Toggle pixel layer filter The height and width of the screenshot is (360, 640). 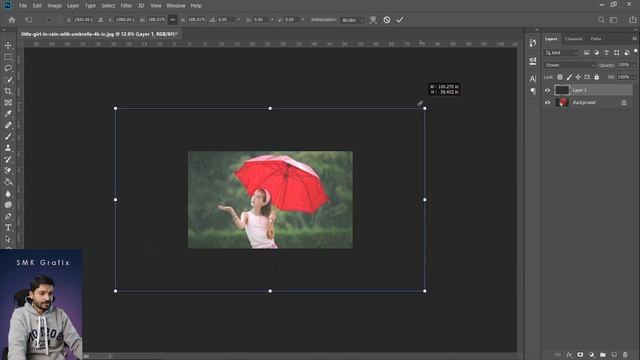click(x=587, y=53)
